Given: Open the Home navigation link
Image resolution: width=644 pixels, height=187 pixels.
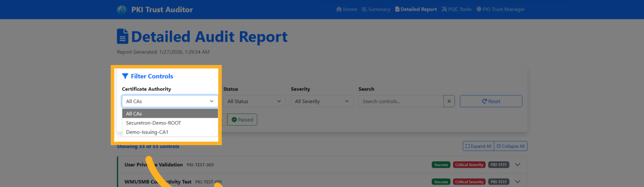Looking at the screenshot, I should (346, 9).
